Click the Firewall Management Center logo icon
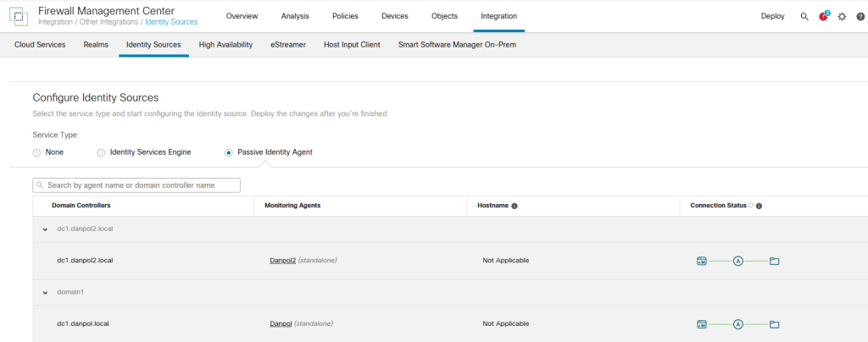The image size is (868, 342). point(19,17)
